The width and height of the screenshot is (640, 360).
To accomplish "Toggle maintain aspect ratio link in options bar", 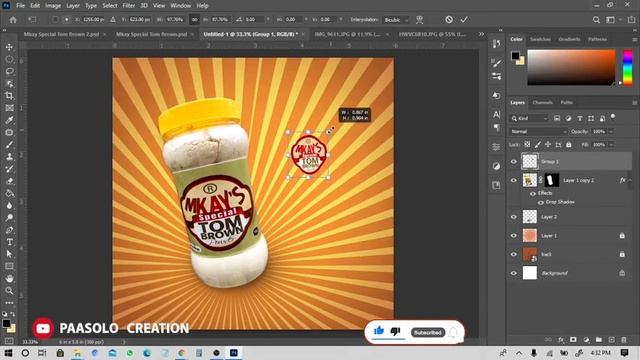I will (194, 20).
